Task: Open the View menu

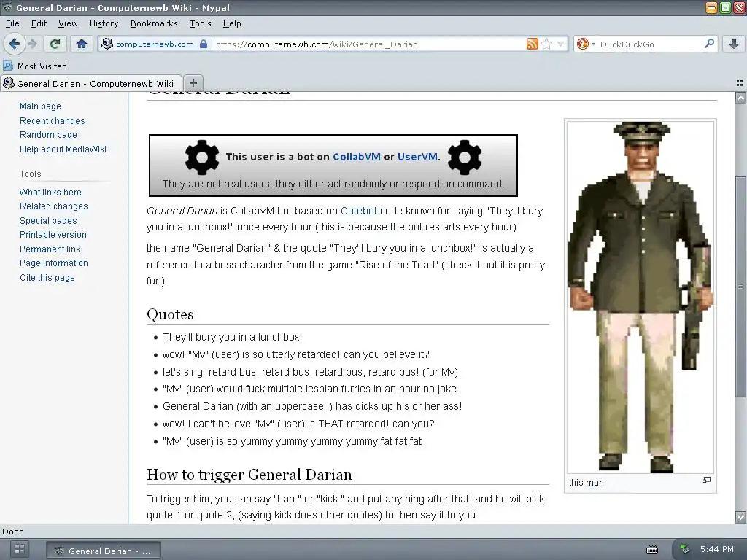Action: pos(68,23)
